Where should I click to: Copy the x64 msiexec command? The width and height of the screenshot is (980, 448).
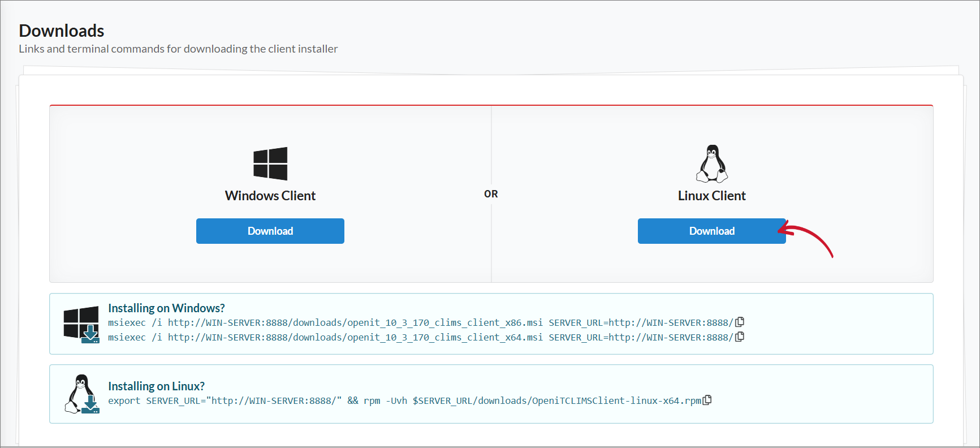740,337
